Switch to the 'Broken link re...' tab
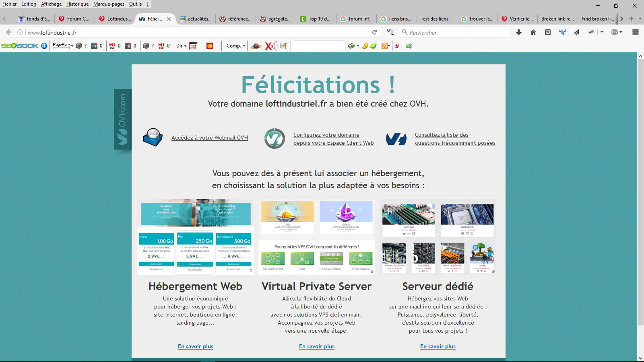The height and width of the screenshot is (362, 644). click(x=557, y=19)
